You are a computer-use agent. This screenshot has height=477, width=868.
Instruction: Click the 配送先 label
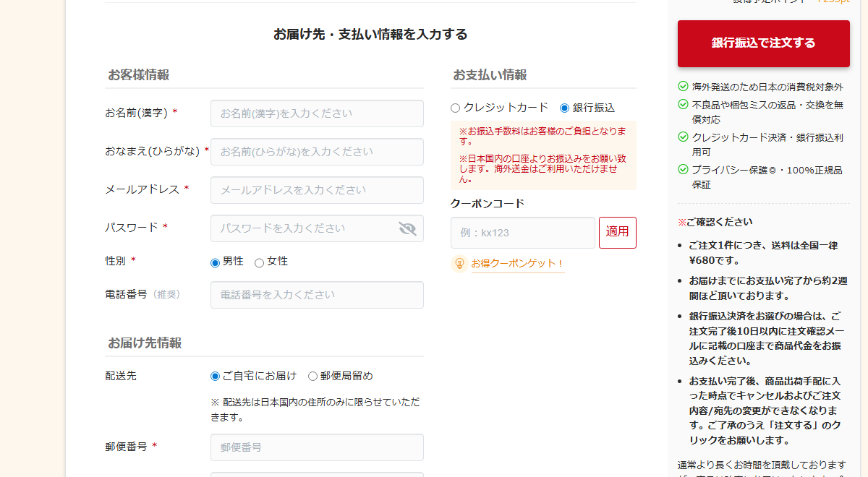121,376
